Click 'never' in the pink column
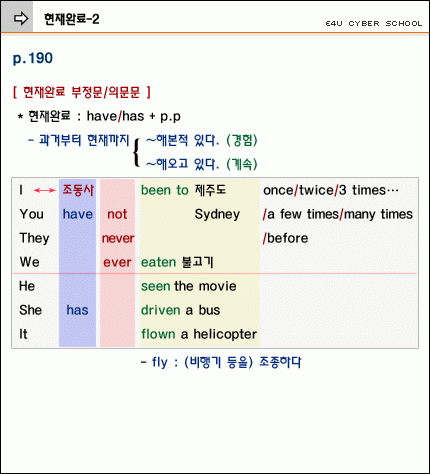Image resolution: width=430 pixels, height=474 pixels. (118, 238)
